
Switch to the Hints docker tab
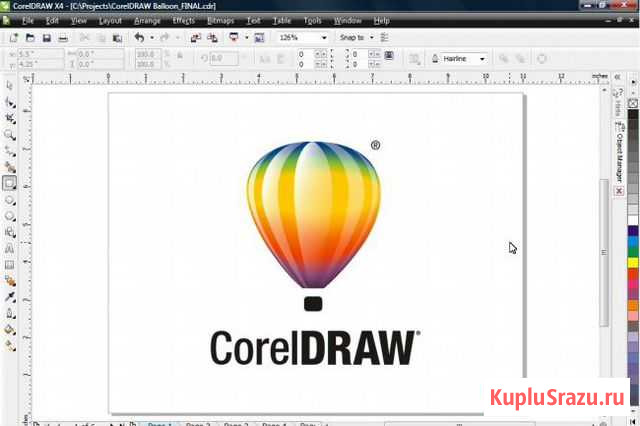click(620, 102)
